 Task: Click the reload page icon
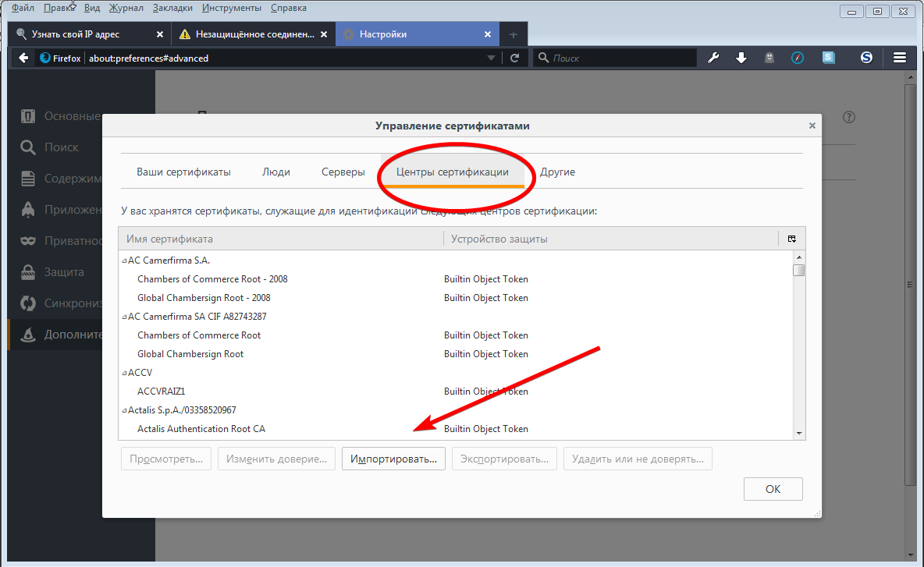tap(514, 58)
